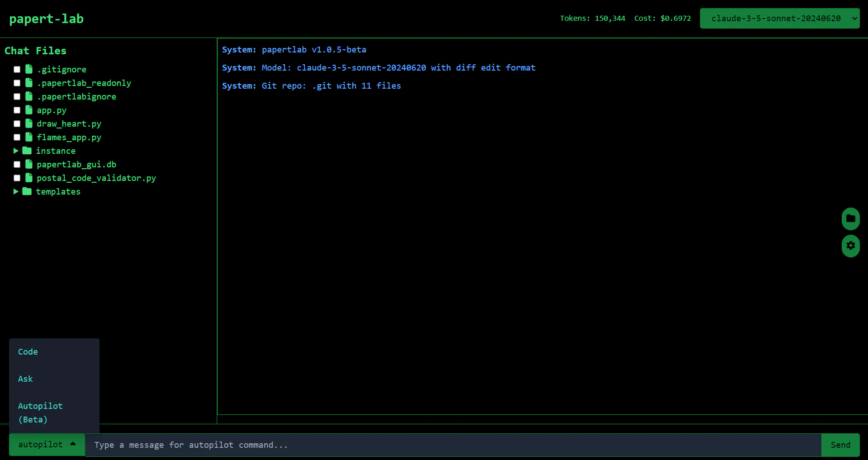This screenshot has width=868, height=460.
Task: Focus the autopilot message input field
Action: [x=453, y=445]
